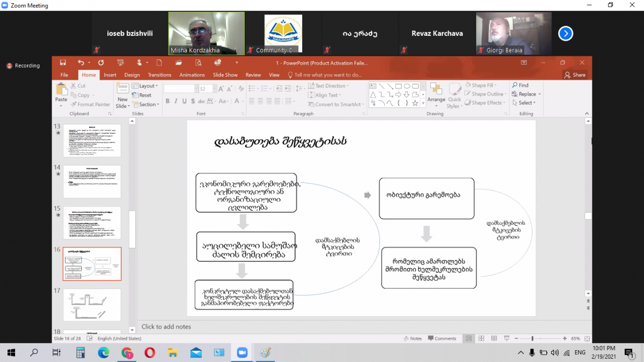Switch to the Design tab
Screen dimensions: 644x362
(132, 75)
